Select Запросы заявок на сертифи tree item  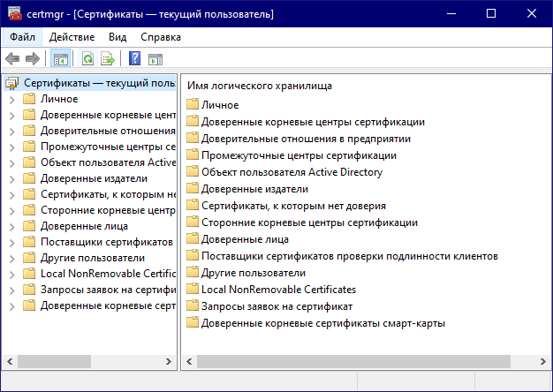click(x=108, y=290)
